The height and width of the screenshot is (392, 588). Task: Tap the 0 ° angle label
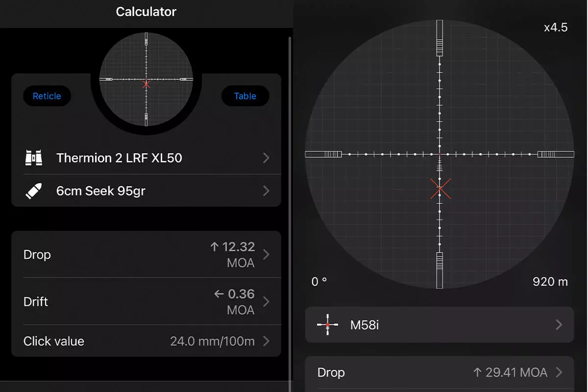(x=319, y=282)
